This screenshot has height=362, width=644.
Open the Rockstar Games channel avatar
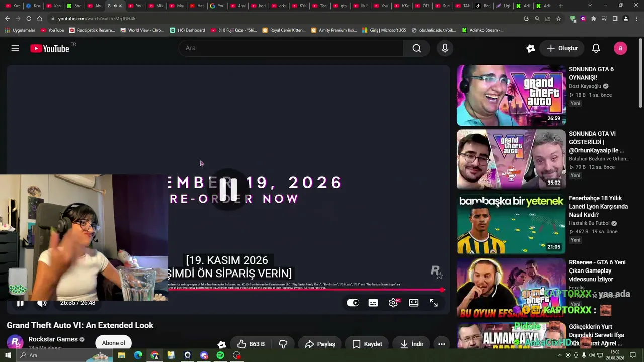click(x=15, y=343)
